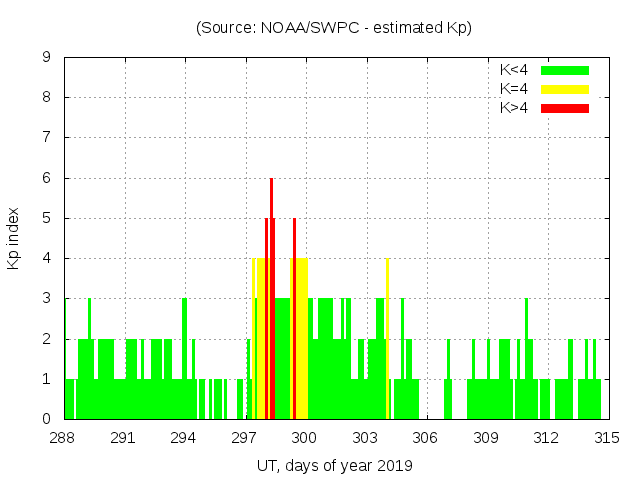Image resolution: width=640 pixels, height=480 pixels.
Task: Select the K<4 legend label
Action: [514, 70]
